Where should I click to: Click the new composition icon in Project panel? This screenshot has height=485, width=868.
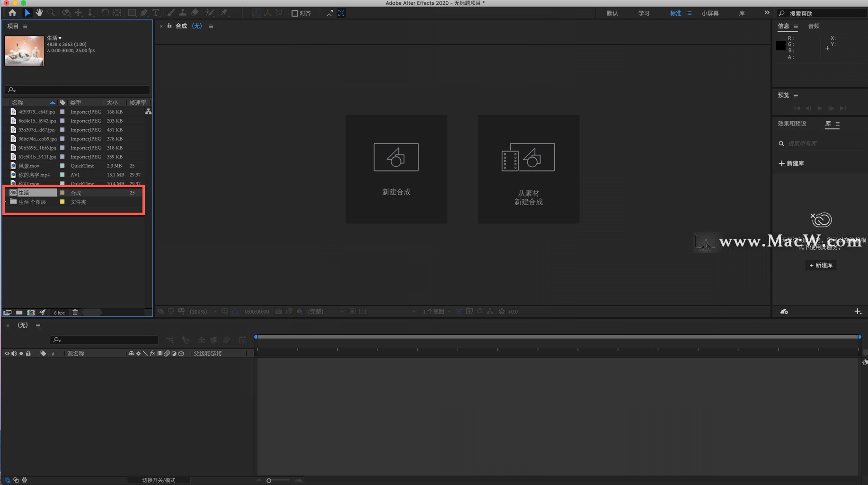31,313
